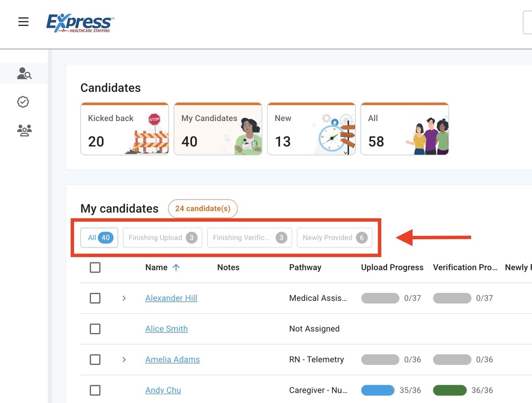The image size is (532, 403).
Task: Expand the Alexander Hill row
Action: click(x=124, y=298)
